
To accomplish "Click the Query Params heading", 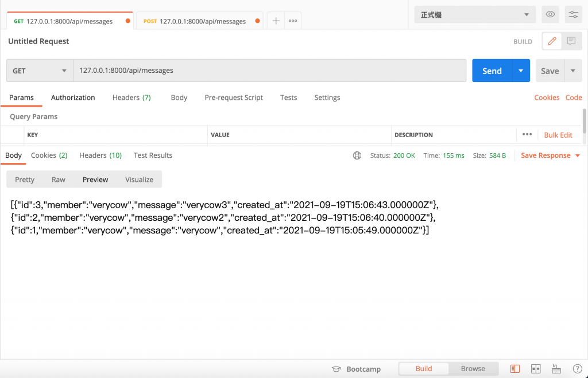I will point(34,116).
